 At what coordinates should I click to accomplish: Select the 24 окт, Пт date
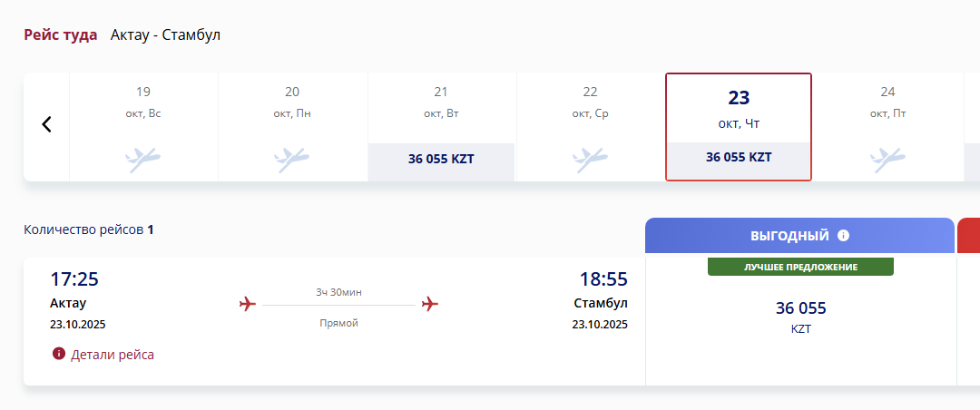pos(887,127)
